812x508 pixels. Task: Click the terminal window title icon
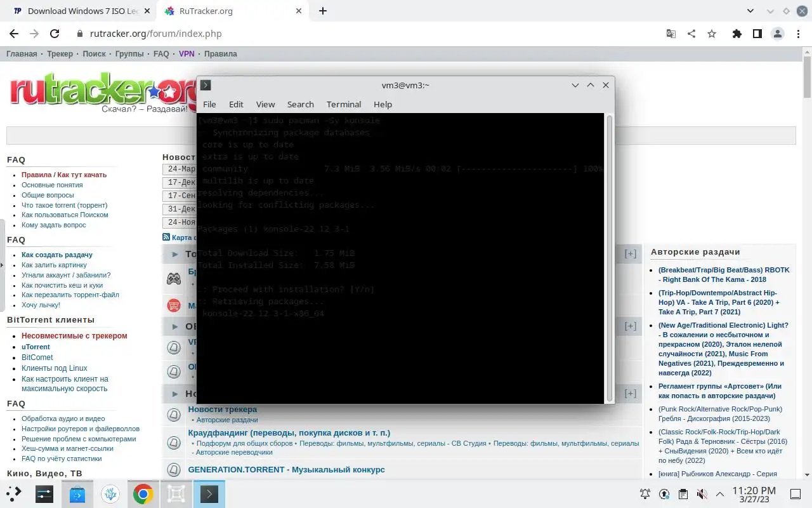206,85
